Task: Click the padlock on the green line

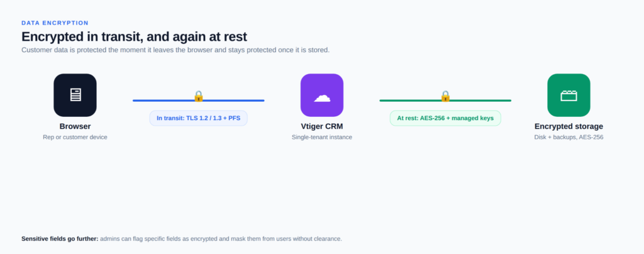Action: point(446,96)
